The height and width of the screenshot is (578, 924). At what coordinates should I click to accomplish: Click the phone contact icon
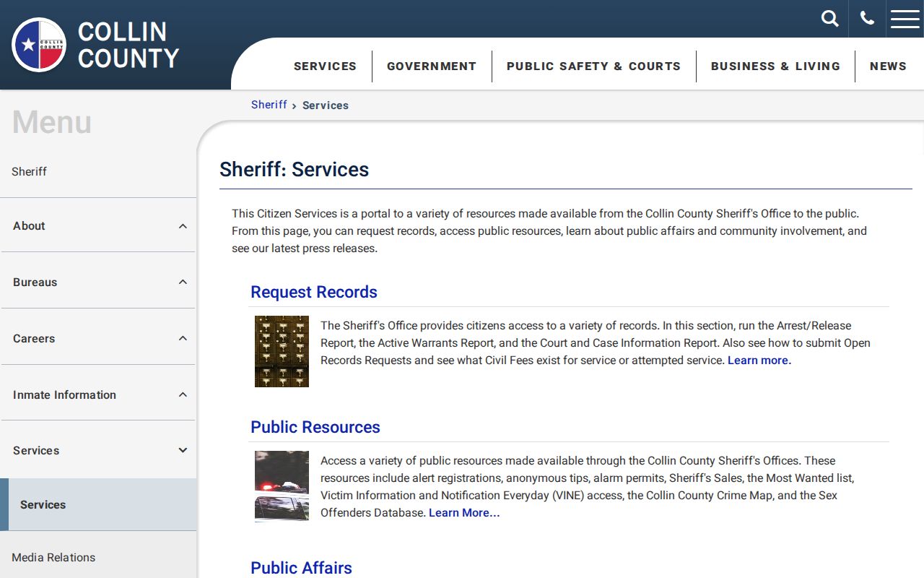coord(867,19)
